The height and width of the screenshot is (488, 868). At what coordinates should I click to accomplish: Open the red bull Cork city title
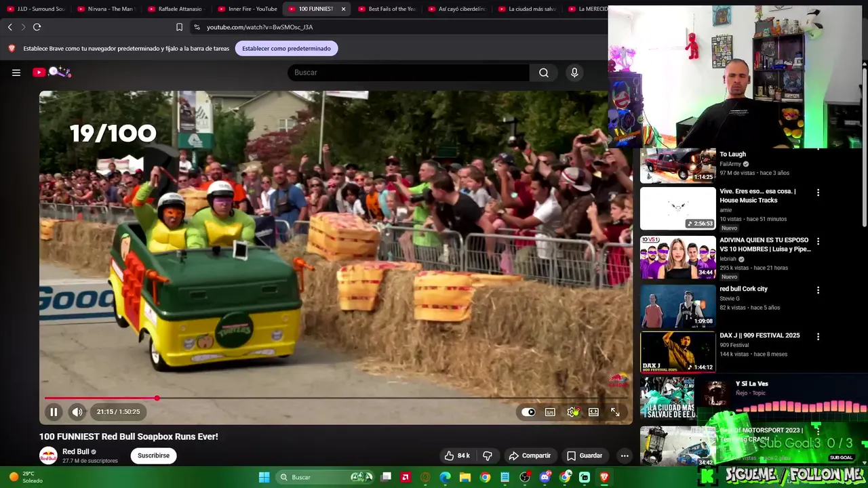pos(743,289)
